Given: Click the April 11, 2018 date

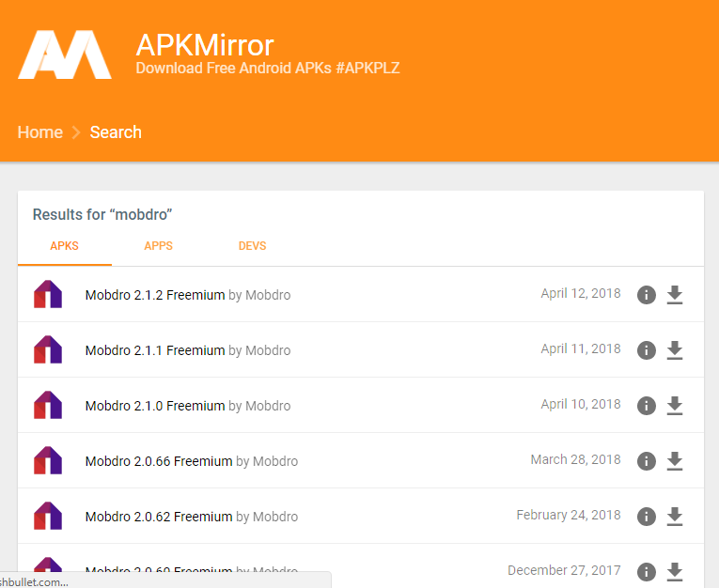Looking at the screenshot, I should coord(581,348).
